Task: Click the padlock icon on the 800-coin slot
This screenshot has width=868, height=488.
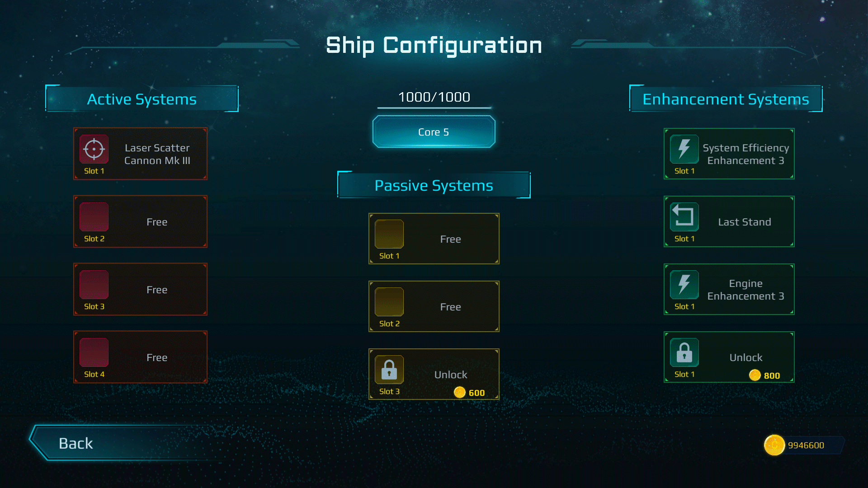Action: pyautogui.click(x=684, y=352)
